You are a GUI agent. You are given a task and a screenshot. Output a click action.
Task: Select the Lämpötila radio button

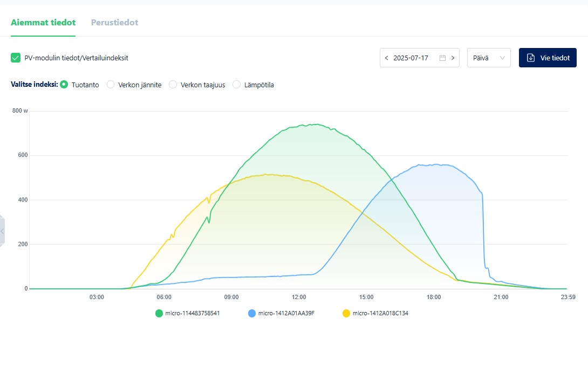[x=236, y=85]
